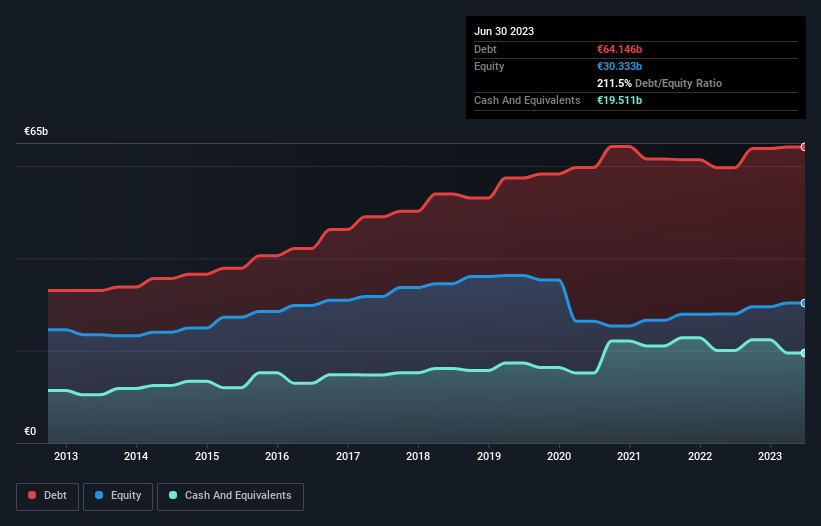Click the €19.511b cash value
The image size is (821, 526).
click(619, 100)
